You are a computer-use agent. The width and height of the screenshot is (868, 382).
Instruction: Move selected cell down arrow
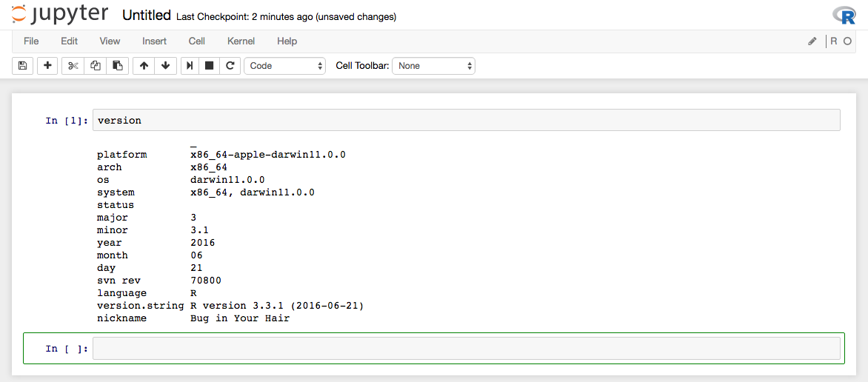click(x=165, y=66)
